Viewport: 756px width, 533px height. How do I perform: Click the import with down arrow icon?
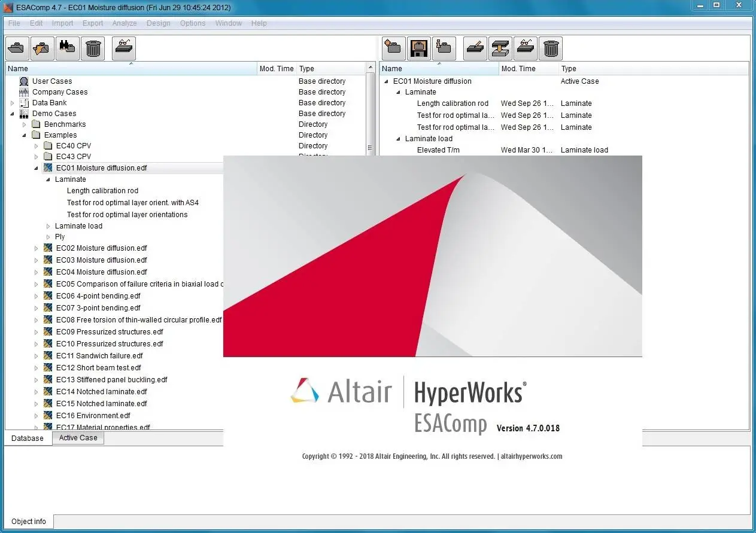[500, 48]
